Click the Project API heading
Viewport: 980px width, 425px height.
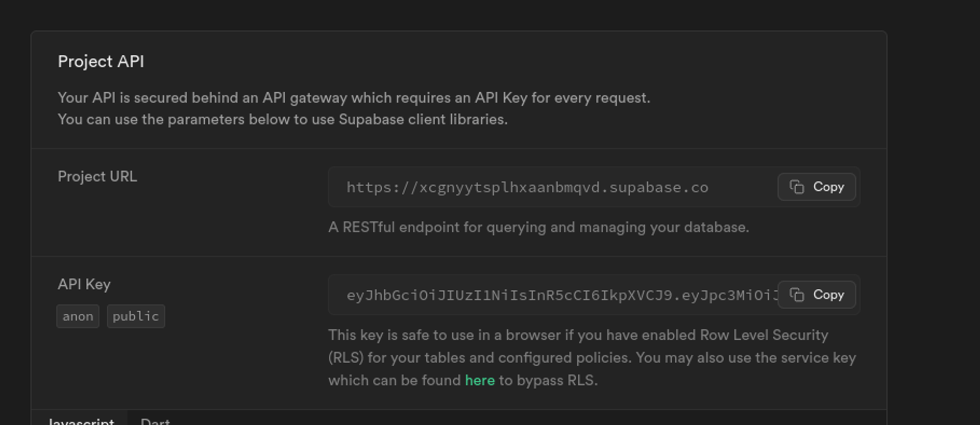[x=101, y=62]
